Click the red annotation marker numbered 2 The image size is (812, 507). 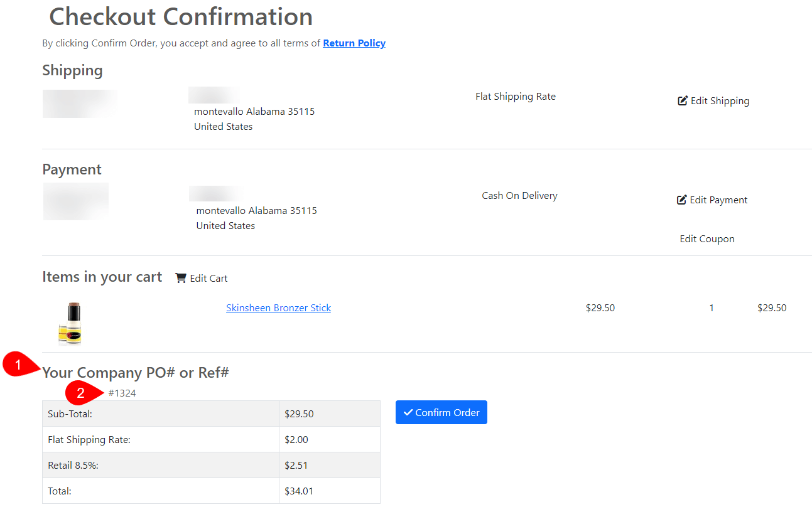(x=81, y=393)
